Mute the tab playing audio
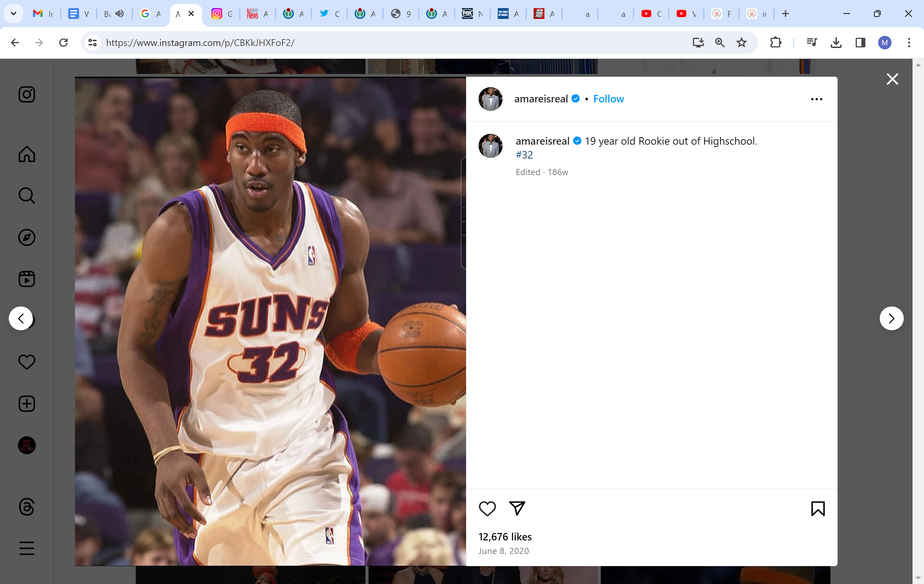 (120, 14)
